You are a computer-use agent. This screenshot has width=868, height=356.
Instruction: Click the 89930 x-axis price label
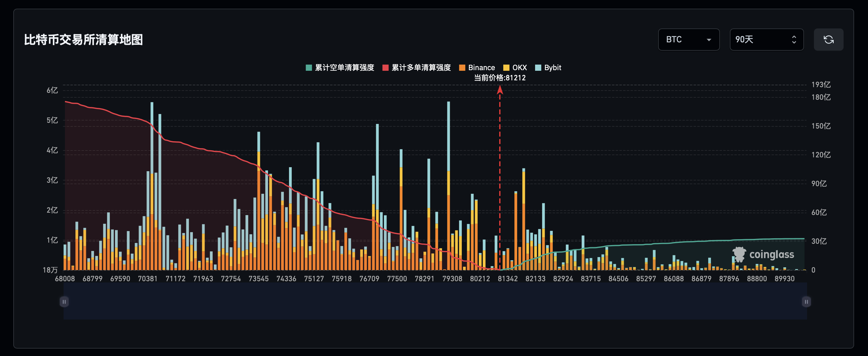tap(785, 279)
